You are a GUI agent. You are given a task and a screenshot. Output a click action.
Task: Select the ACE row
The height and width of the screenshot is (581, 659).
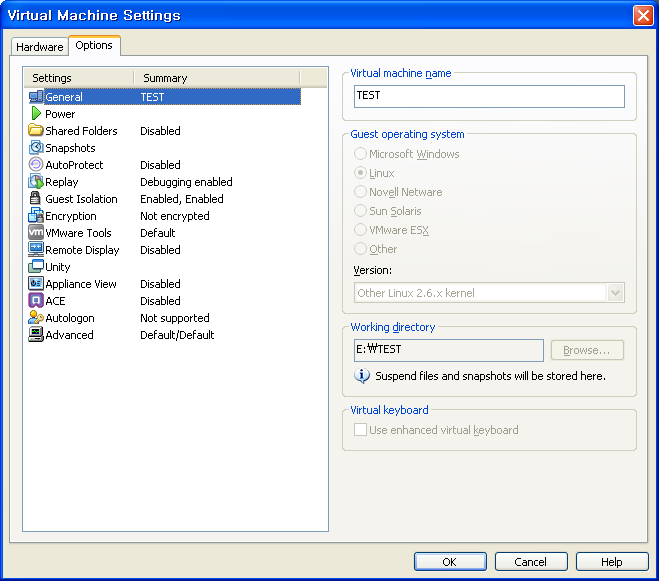click(x=164, y=301)
